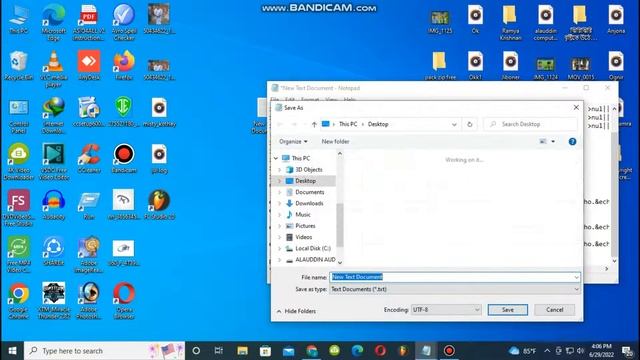Open Microsoft Store from the taskbar
The height and width of the screenshot is (360, 640).
[x=265, y=351]
